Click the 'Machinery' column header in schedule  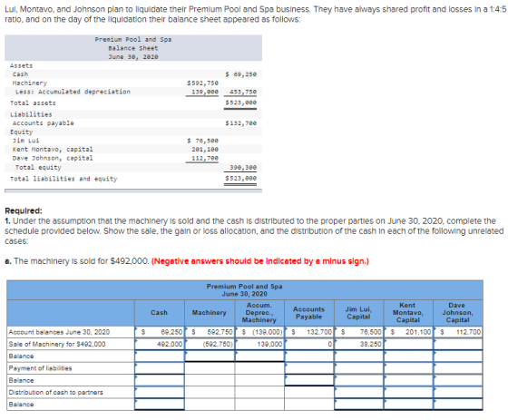coord(209,313)
